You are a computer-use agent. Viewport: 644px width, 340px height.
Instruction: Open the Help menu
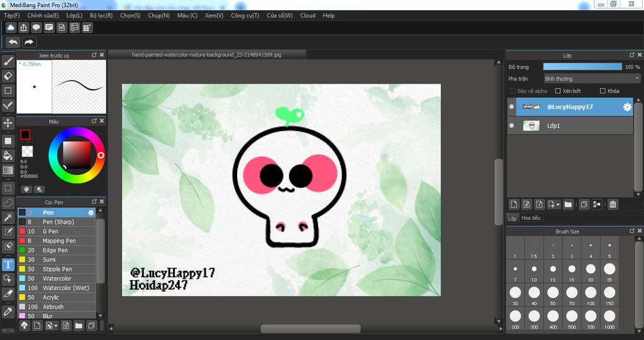tap(328, 16)
